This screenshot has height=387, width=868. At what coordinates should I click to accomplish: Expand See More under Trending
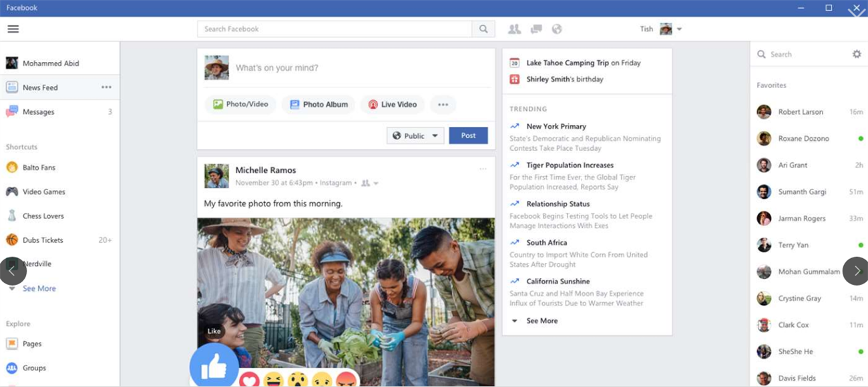(541, 321)
